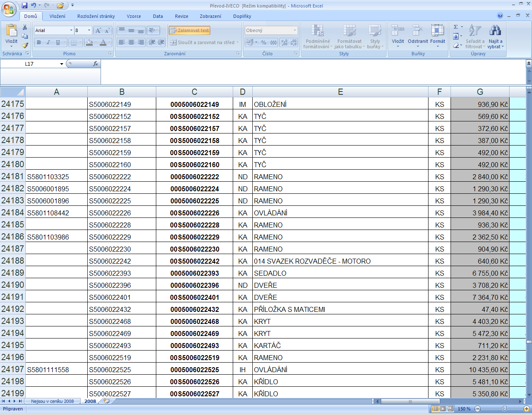
Task: Copy selection with the copy icon
Action: point(25,36)
